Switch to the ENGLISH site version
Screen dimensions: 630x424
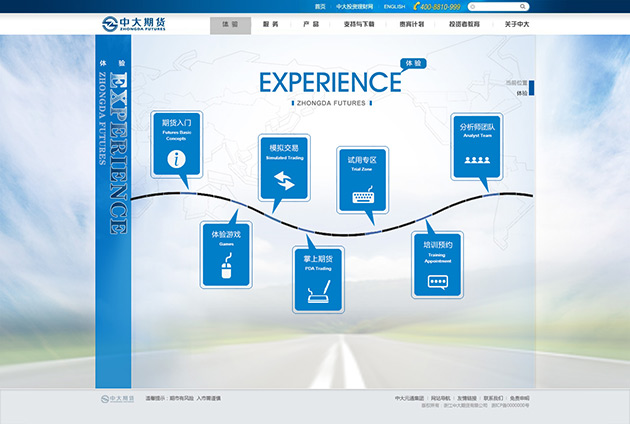pyautogui.click(x=394, y=7)
